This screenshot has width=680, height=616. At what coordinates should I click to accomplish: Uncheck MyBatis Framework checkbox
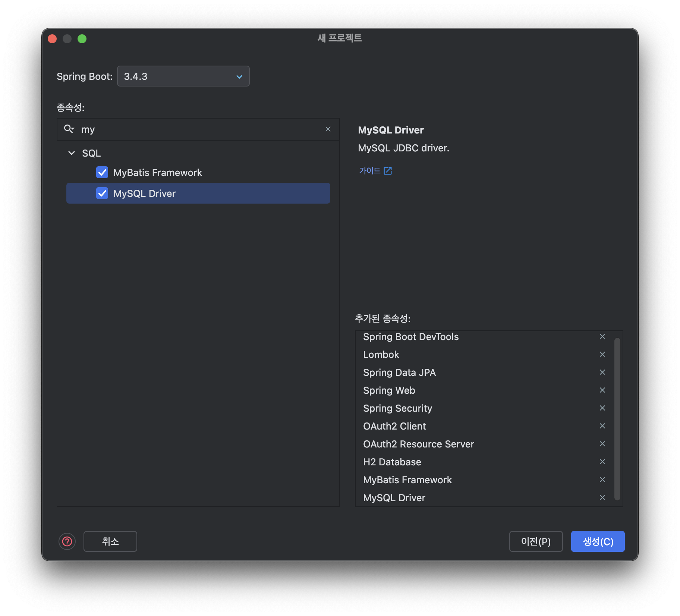[102, 172]
